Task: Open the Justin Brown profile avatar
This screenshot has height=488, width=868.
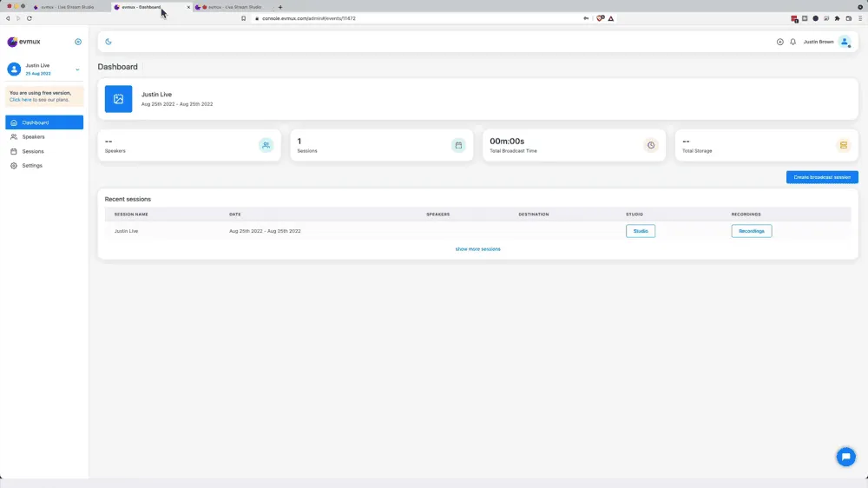Action: [x=845, y=42]
